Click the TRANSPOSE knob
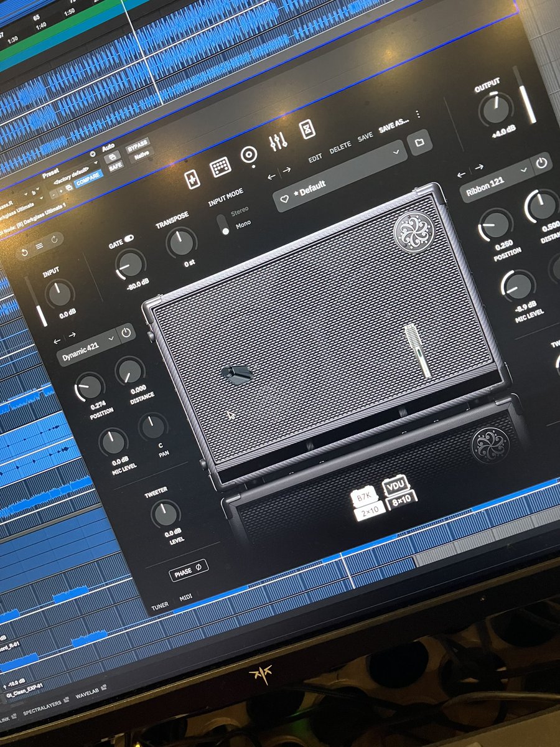Image resolution: width=560 pixels, height=747 pixels. pos(182,243)
